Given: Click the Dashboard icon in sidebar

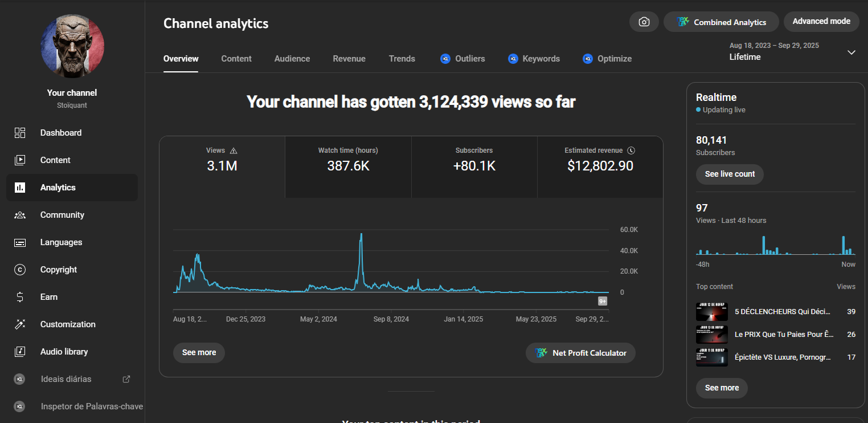Looking at the screenshot, I should (x=20, y=133).
